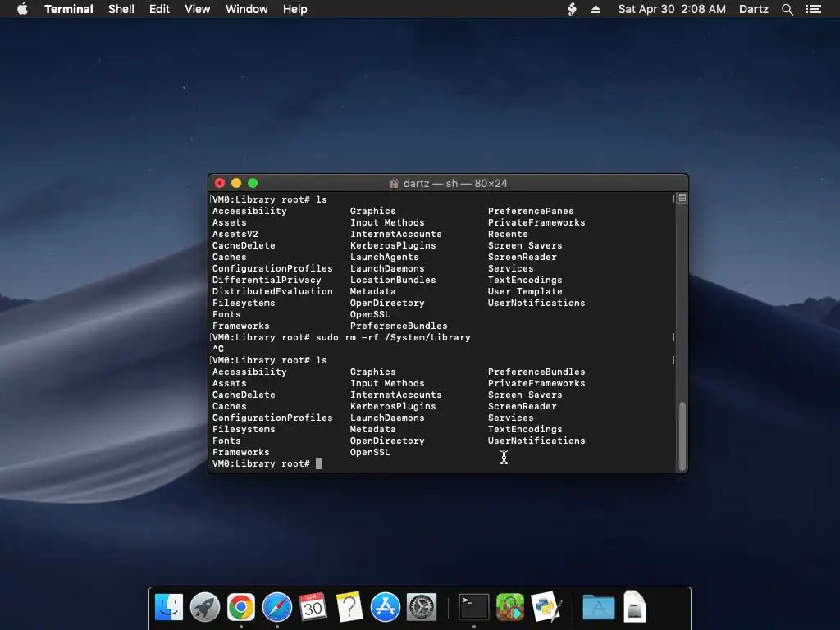Image resolution: width=840 pixels, height=630 pixels.
Task: Click the Terminal vertical scrollbar thumb
Action: point(682,436)
